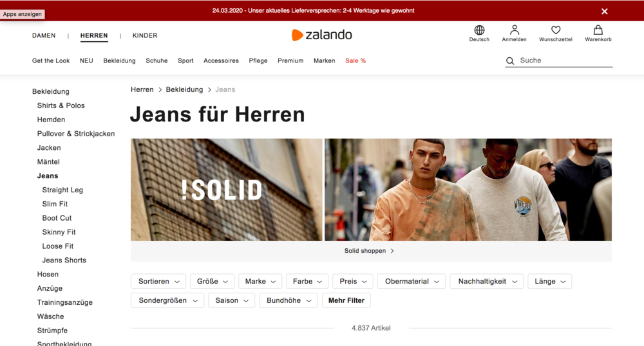The width and height of the screenshot is (644, 346).
Task: Open the Sale % menu item
Action: [x=355, y=60]
